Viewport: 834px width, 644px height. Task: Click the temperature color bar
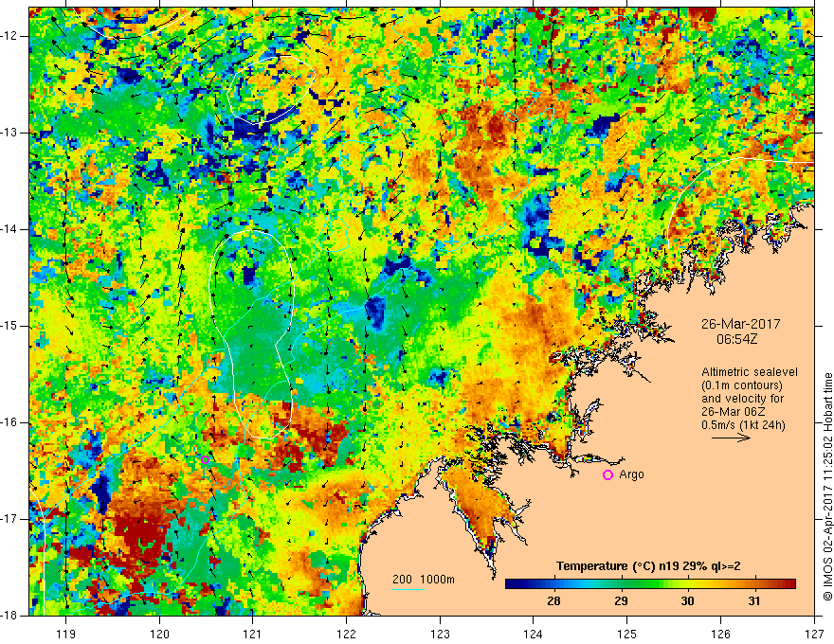[650, 584]
